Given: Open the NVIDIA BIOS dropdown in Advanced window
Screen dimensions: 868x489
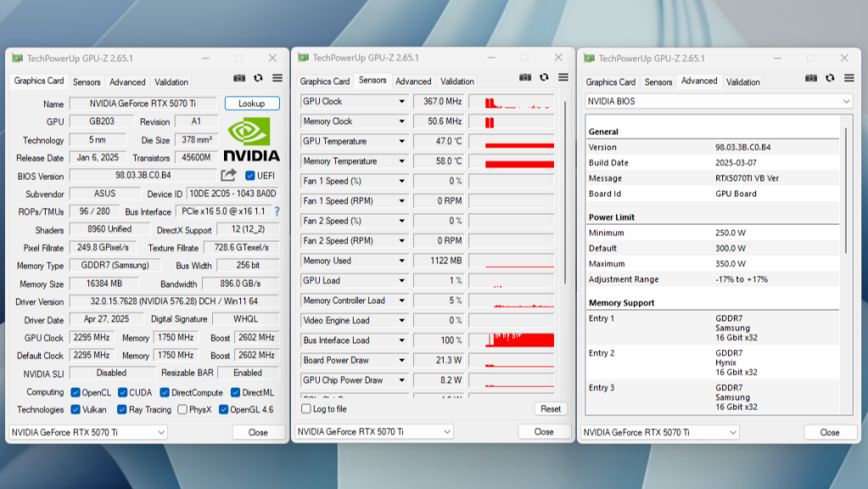Looking at the screenshot, I should 719,101.
